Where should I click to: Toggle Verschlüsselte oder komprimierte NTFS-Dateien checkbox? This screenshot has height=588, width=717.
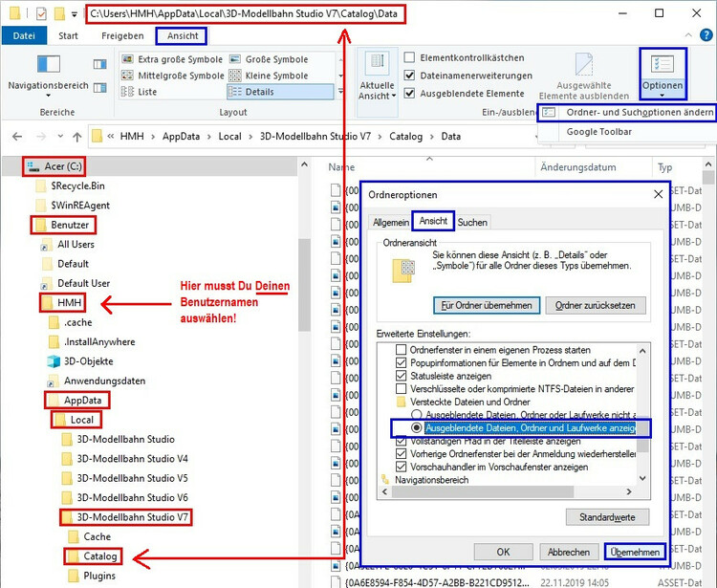401,388
